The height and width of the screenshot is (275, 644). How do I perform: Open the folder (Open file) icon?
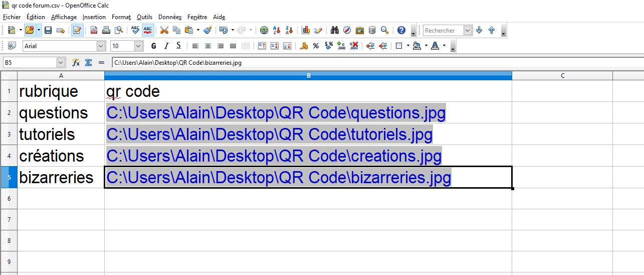[x=30, y=30]
